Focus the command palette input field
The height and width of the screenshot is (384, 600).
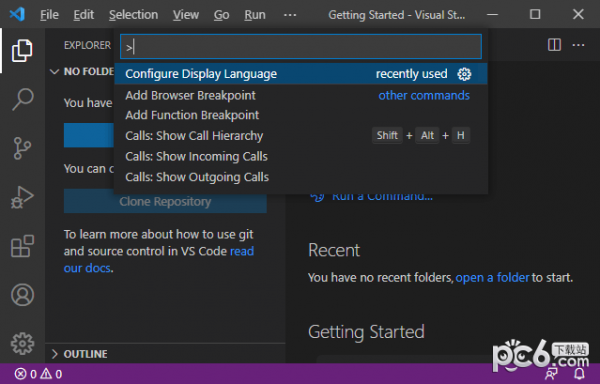pyautogui.click(x=301, y=47)
